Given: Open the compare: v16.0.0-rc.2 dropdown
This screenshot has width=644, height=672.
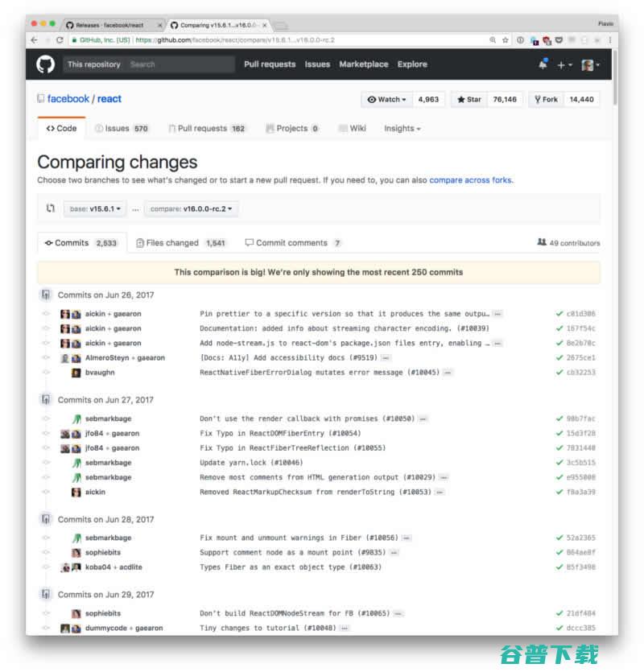Looking at the screenshot, I should (x=191, y=208).
